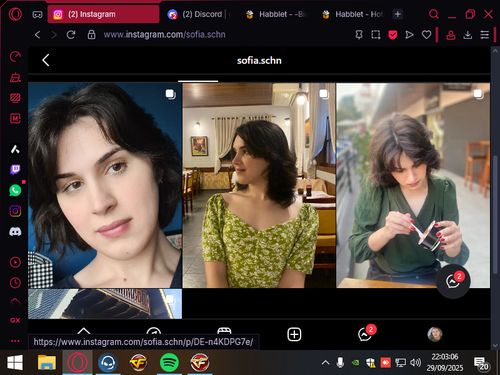Open the green blouse outdoor post
The image size is (500, 375).
[413, 185]
